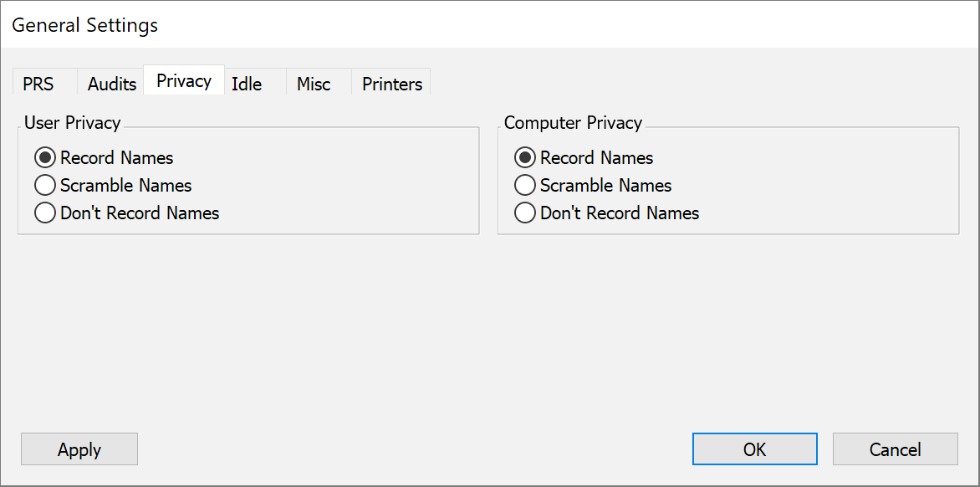980x487 pixels.
Task: Open the Audits tab
Action: click(111, 84)
